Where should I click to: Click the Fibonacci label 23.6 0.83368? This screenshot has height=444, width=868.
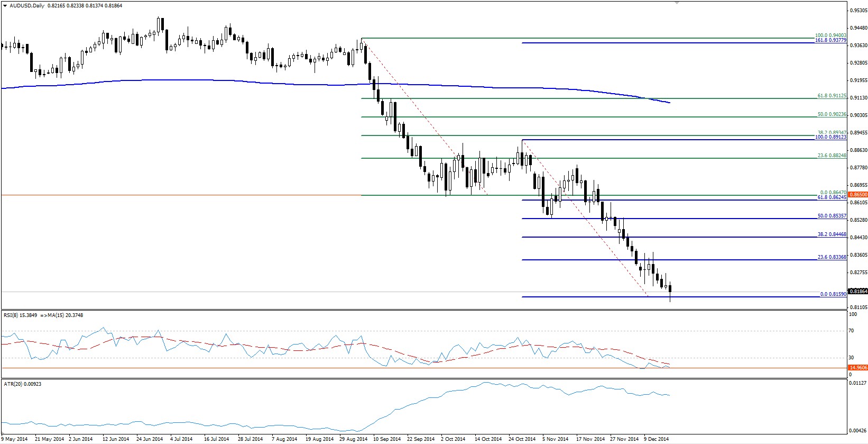[832, 257]
